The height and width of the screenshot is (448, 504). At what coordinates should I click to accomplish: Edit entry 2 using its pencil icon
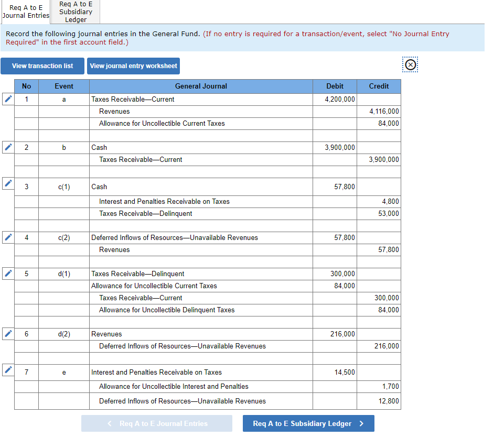tap(7, 147)
